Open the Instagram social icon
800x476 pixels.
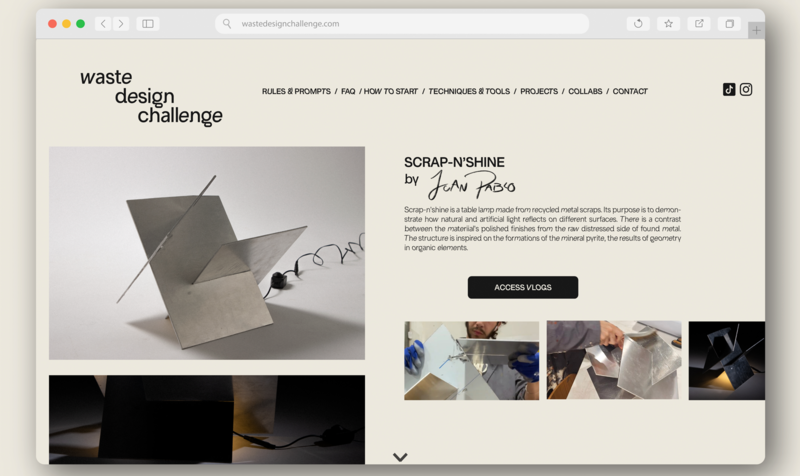coord(746,90)
